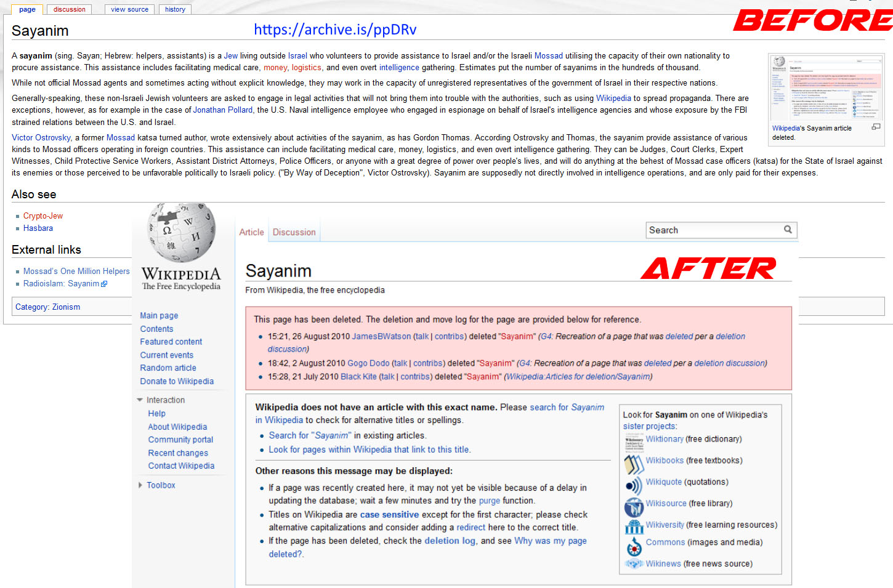This screenshot has height=588, width=893.
Task: Open the 'intelligence' link in intro
Action: coord(399,68)
